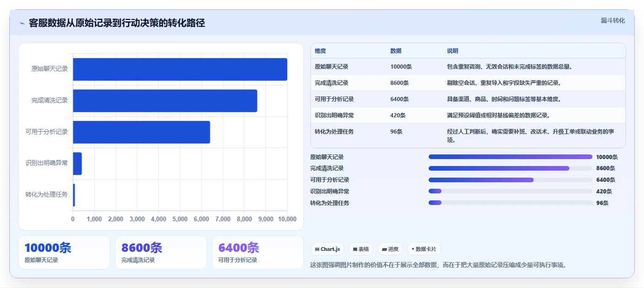This screenshot has width=644, height=288.
Task: Click the 识别出明确异常 label in the progress list
Action: [330, 192]
